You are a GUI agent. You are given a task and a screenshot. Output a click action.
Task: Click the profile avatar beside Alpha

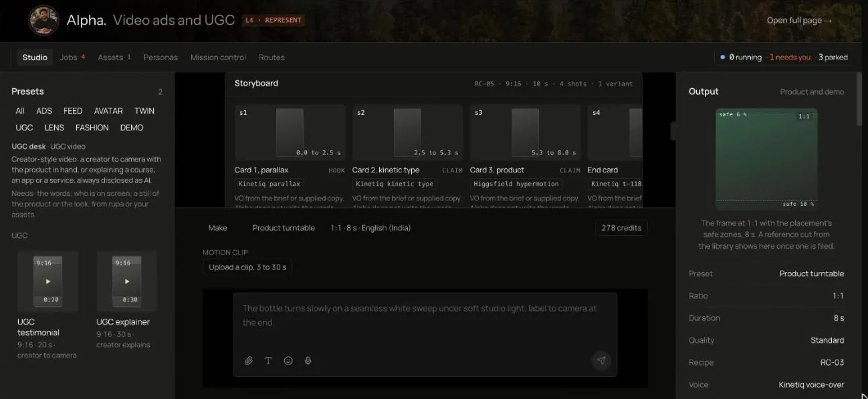[43, 21]
